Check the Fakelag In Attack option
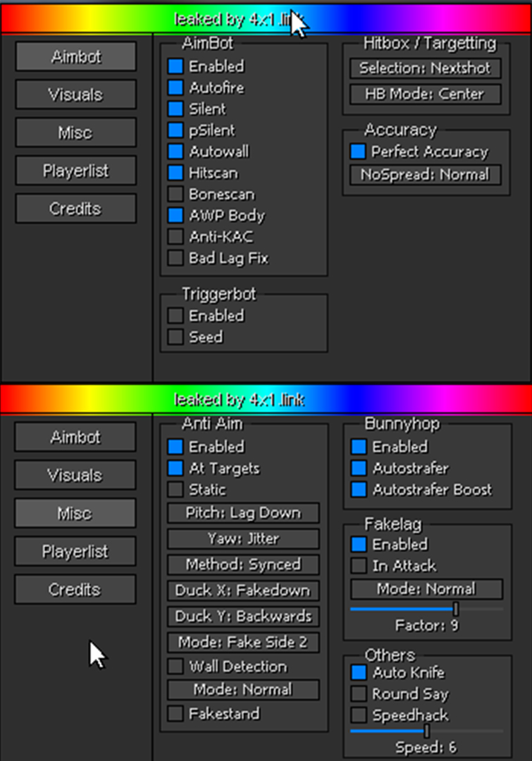This screenshot has width=532, height=761. pos(359,566)
